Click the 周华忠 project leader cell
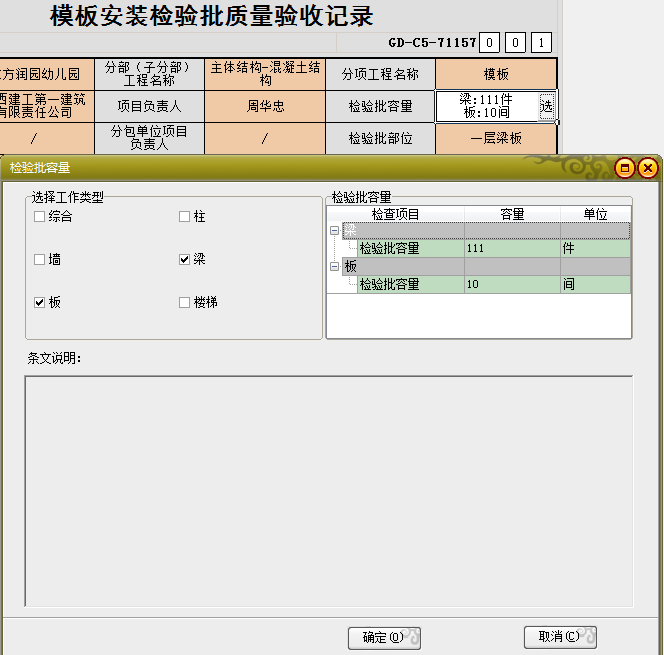 tap(265, 106)
